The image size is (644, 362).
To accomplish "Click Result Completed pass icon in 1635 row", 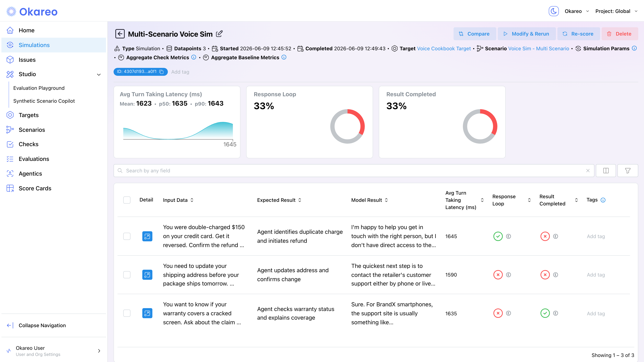I will tap(545, 313).
